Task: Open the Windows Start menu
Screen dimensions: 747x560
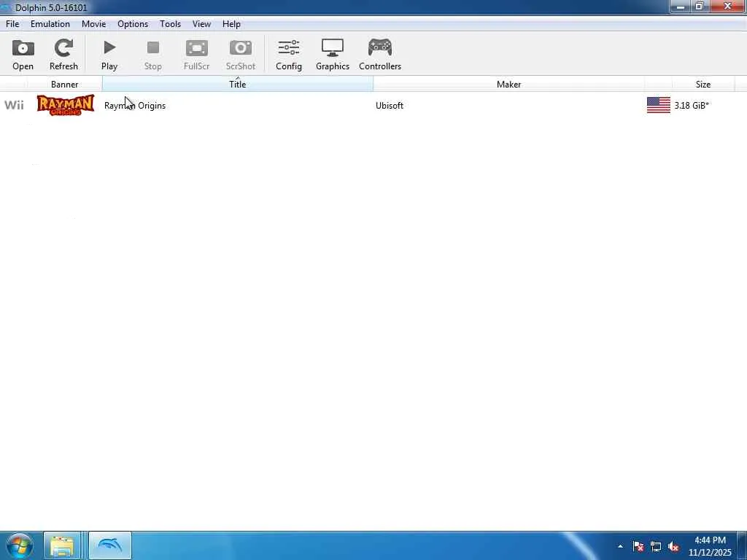Action: [x=20, y=545]
